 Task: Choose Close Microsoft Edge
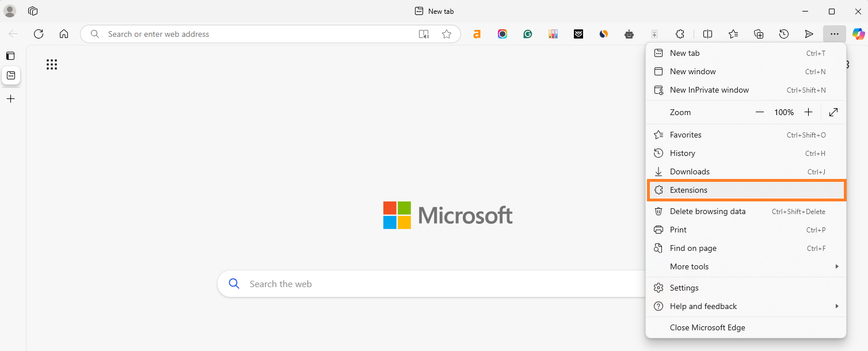(746, 327)
